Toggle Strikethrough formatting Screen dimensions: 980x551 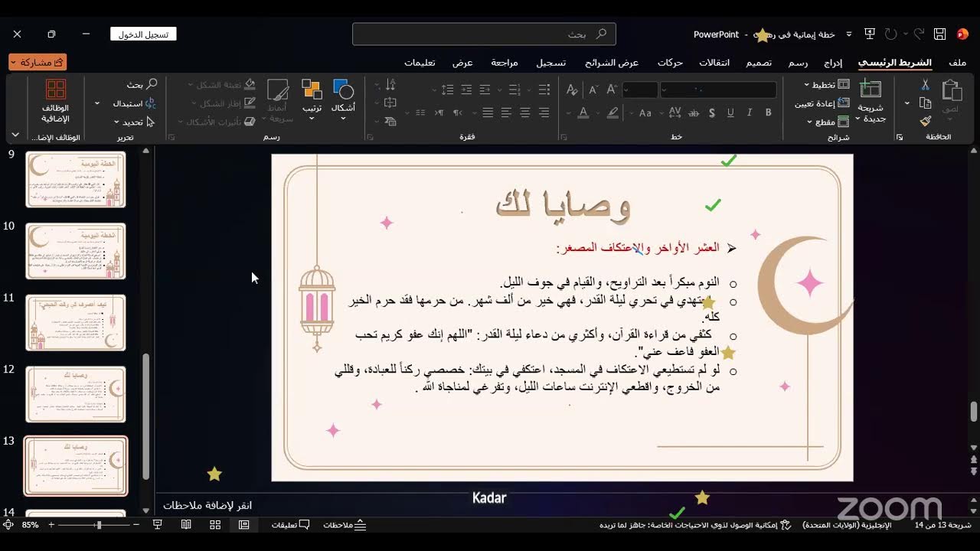tap(694, 112)
